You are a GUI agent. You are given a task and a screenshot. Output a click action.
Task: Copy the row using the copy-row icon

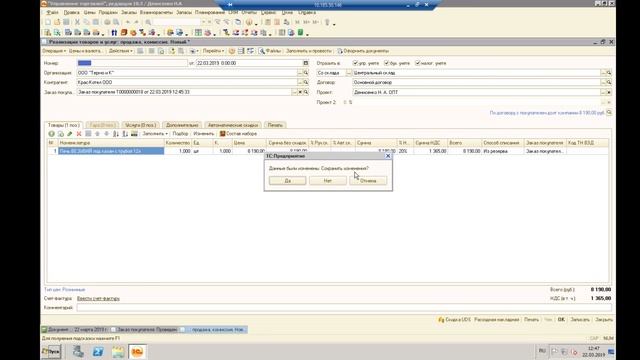click(x=60, y=134)
